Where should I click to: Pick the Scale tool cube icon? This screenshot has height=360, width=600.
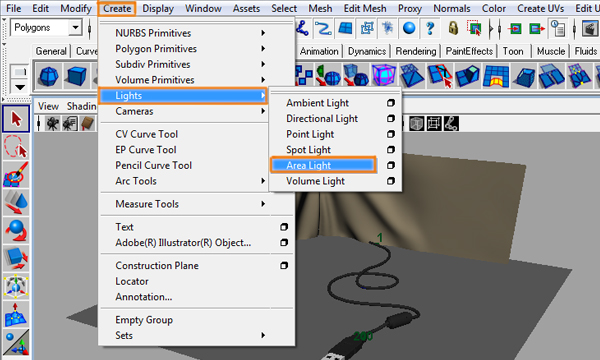tap(16, 258)
